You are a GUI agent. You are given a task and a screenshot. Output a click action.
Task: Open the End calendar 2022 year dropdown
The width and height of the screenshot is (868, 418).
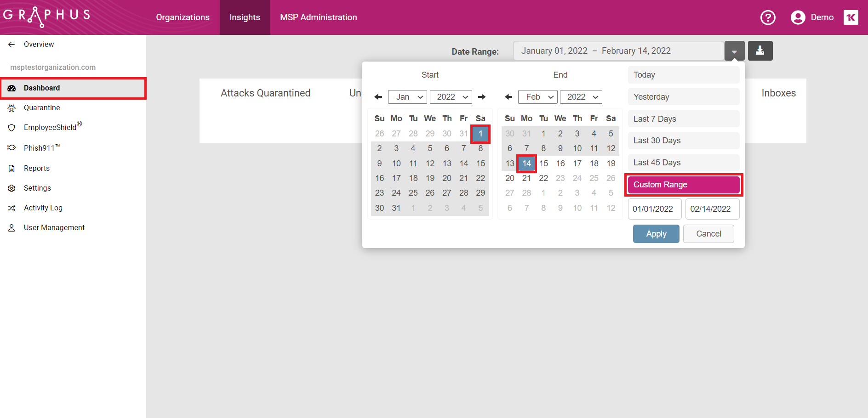(x=581, y=97)
